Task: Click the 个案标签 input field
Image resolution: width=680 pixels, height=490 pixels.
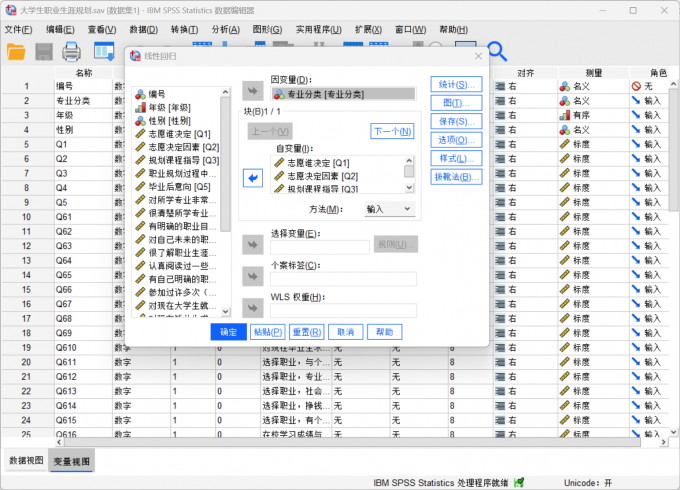Action: point(343,279)
